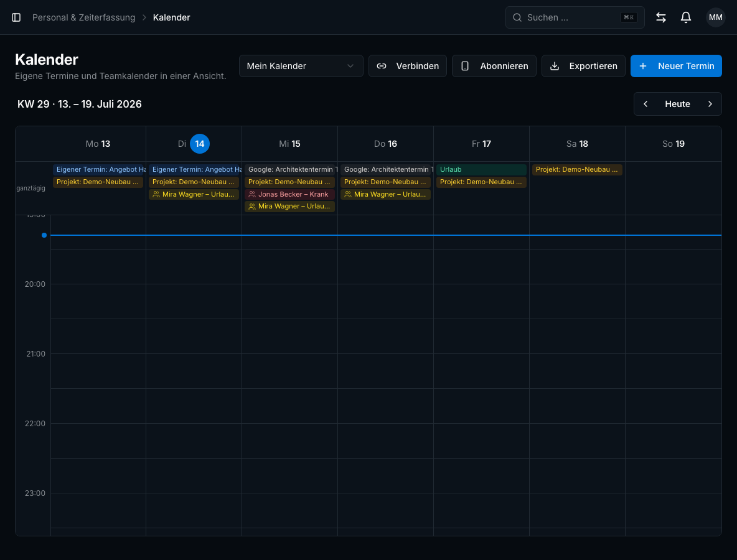Click the current time indicator dot
This screenshot has height=560, width=737.
click(x=44, y=235)
